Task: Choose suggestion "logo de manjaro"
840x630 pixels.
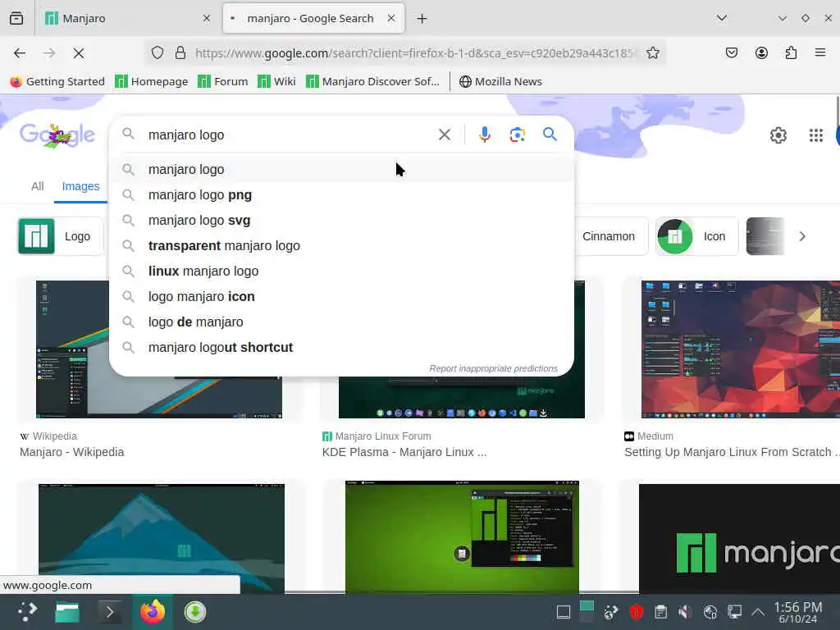Action: [342, 322]
